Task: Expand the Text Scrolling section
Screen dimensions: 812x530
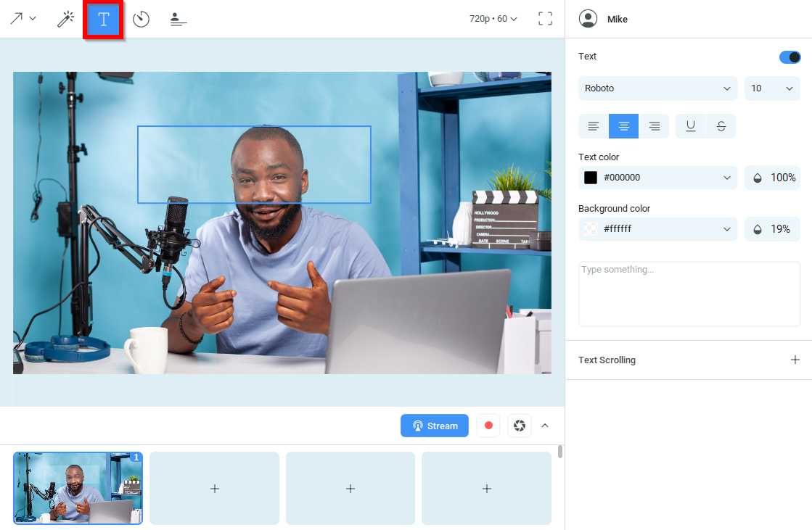Action: tap(795, 360)
